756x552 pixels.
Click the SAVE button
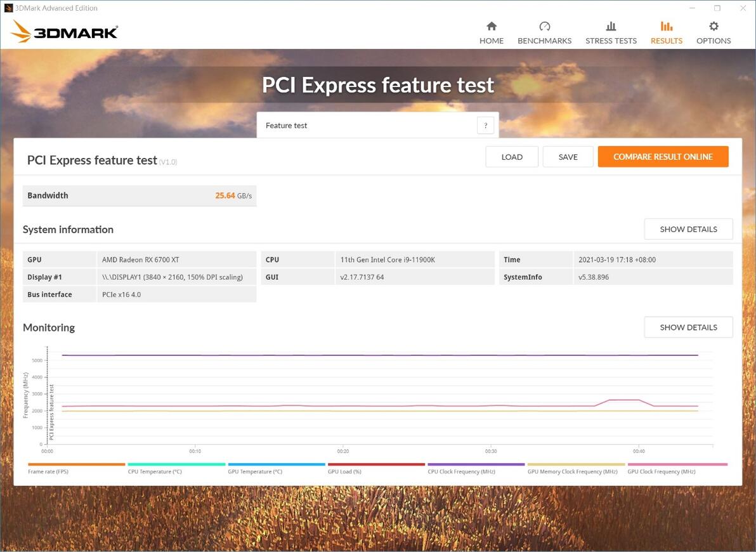(x=568, y=157)
